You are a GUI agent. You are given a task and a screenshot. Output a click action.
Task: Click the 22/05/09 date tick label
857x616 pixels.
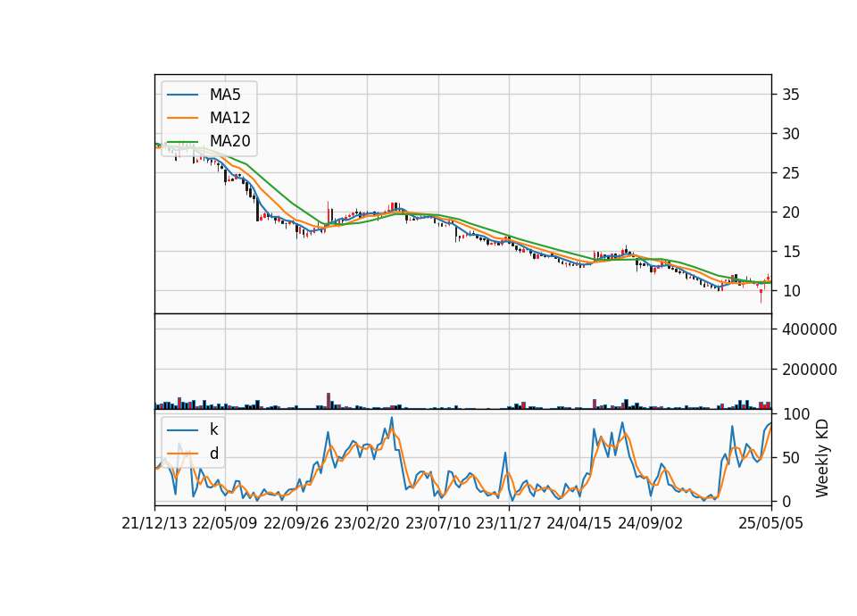[x=225, y=523]
